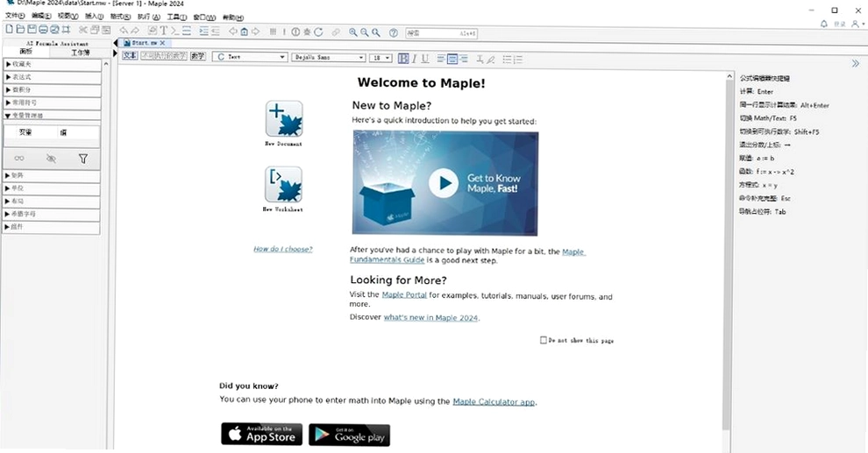The image size is (868, 453).
Task: Expand the 表达式 palette
Action: pyautogui.click(x=52, y=77)
